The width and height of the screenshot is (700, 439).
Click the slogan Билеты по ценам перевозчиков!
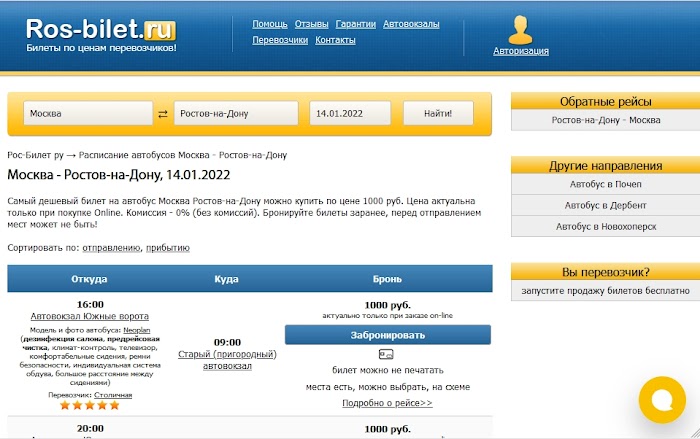point(101,48)
